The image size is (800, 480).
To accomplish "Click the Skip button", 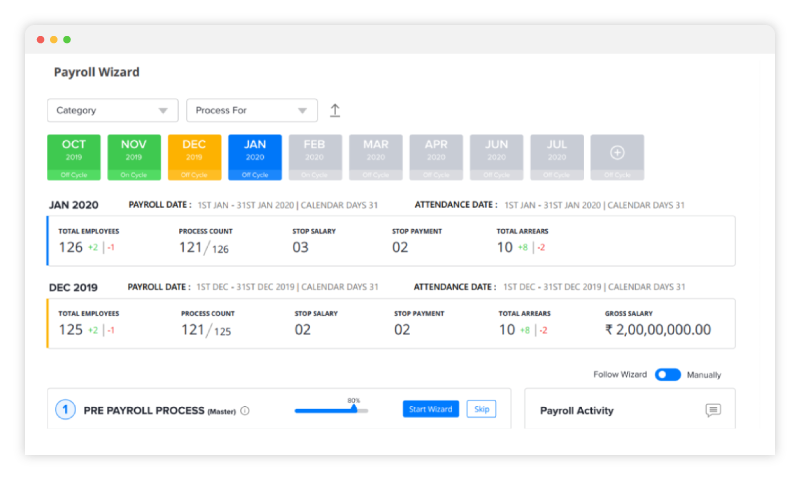I will (x=481, y=409).
